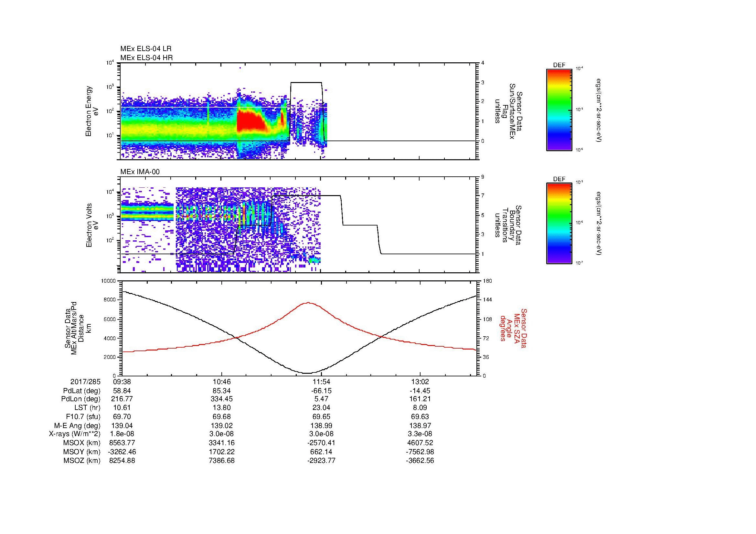The image size is (756, 534).
Task: Click the 'MEx IMA-00' panel title
Action: [140, 172]
